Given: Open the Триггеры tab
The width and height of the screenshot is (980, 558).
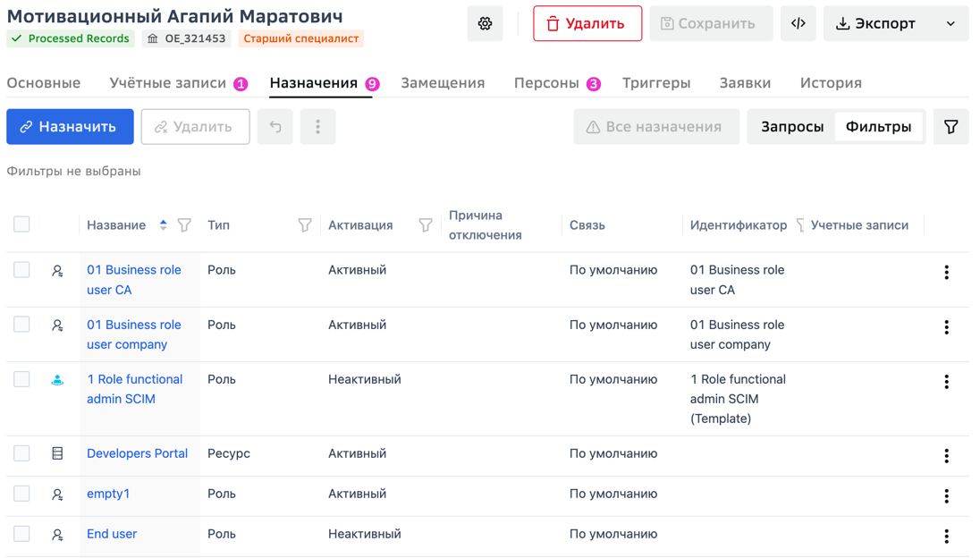Looking at the screenshot, I should [x=656, y=83].
